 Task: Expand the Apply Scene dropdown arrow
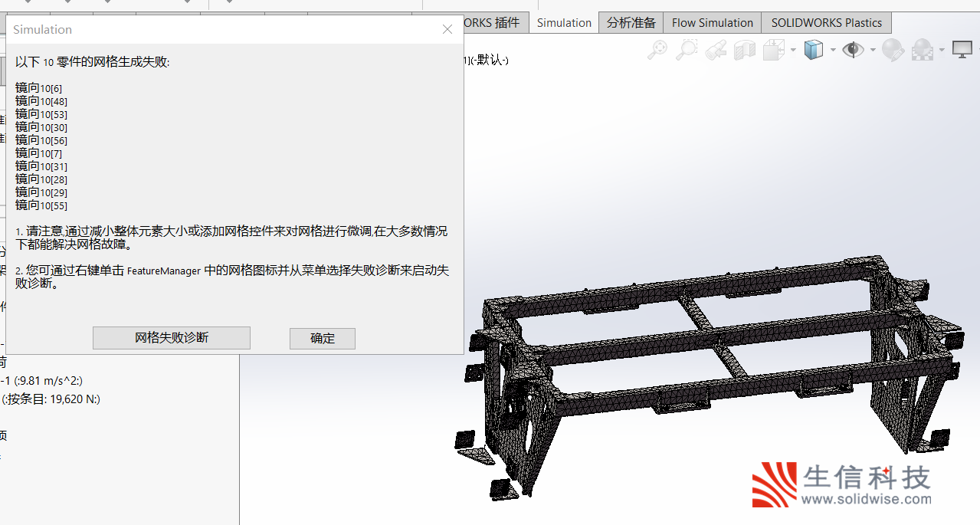(941, 51)
